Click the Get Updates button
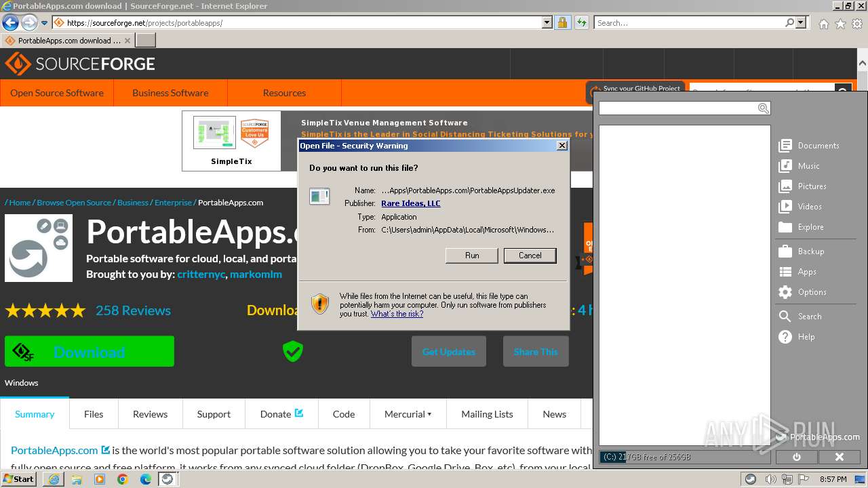The height and width of the screenshot is (488, 868). point(449,351)
